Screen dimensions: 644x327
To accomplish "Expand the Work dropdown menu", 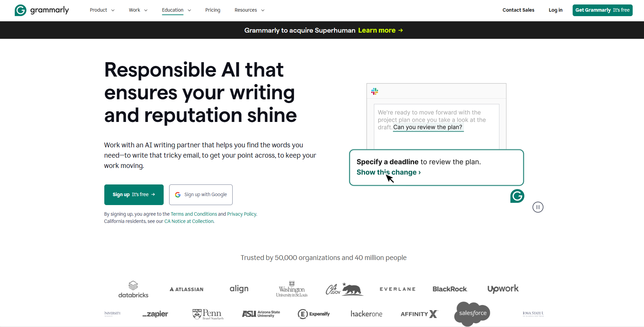I will (x=138, y=10).
